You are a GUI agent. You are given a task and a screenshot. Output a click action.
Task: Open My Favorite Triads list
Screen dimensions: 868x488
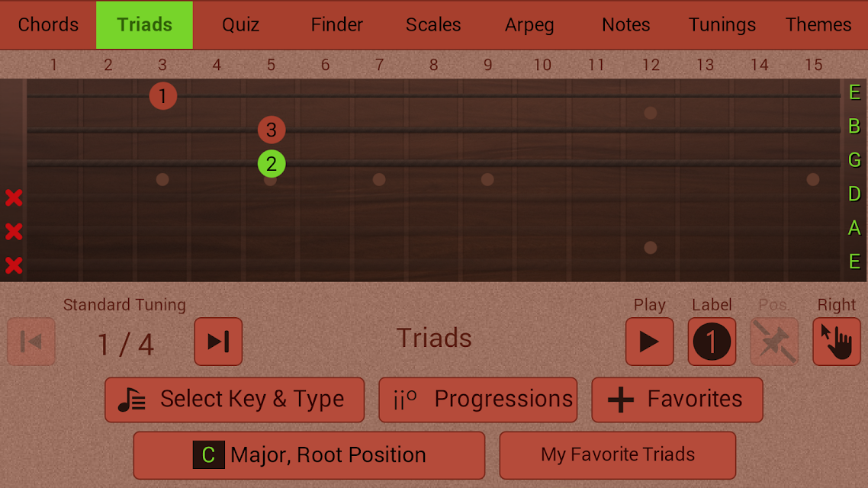point(618,454)
